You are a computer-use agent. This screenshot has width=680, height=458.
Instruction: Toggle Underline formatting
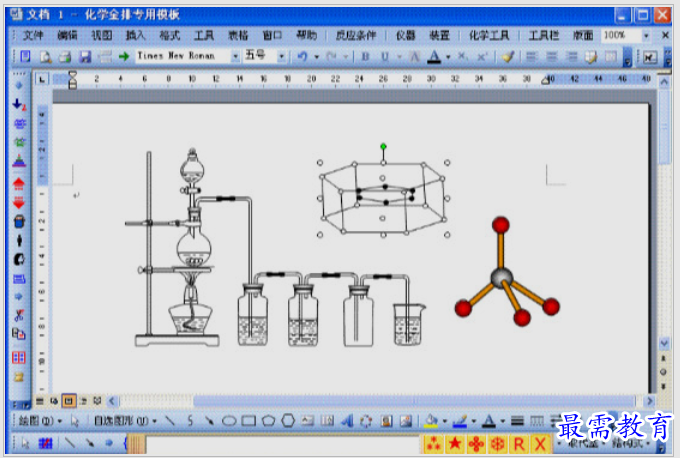pos(384,57)
